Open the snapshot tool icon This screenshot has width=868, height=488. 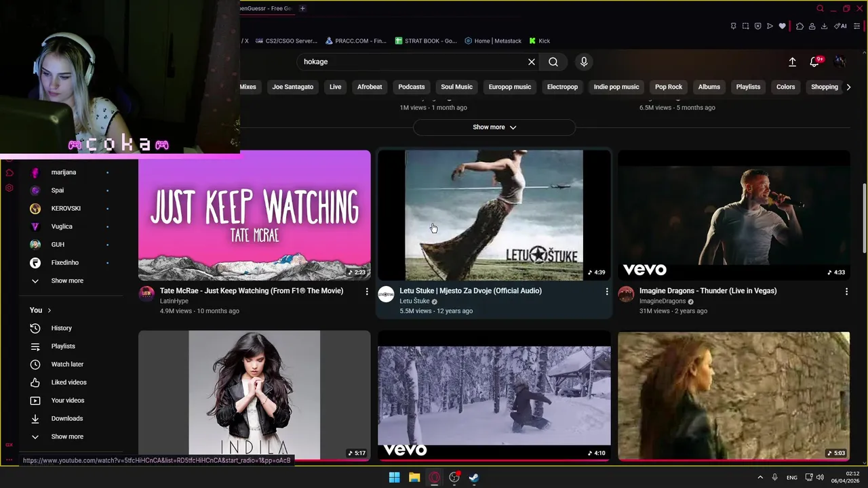coord(745,26)
